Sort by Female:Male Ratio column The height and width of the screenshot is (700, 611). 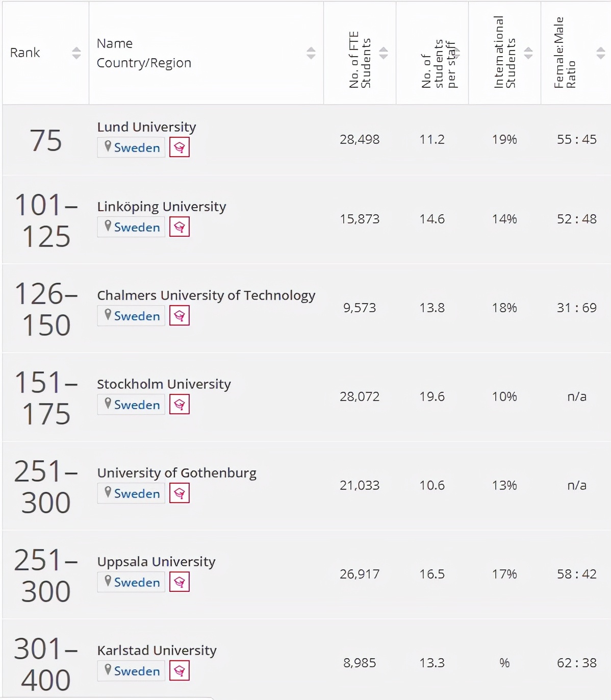tap(600, 53)
